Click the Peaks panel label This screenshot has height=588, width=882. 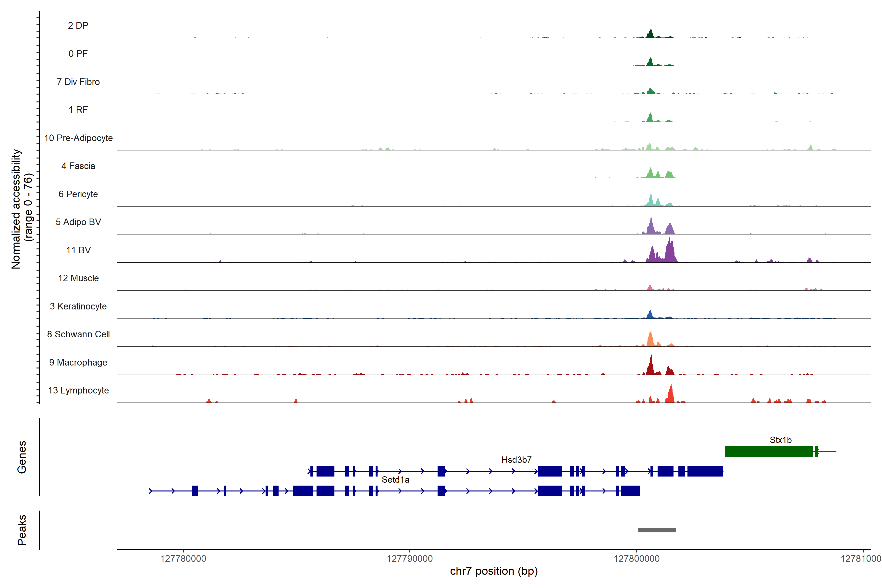pyautogui.click(x=22, y=530)
